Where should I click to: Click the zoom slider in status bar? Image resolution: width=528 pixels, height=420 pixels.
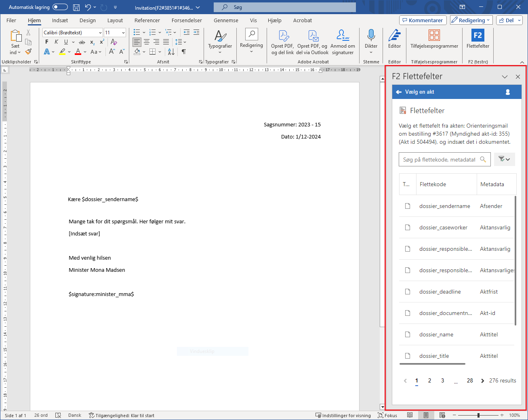tap(478, 415)
